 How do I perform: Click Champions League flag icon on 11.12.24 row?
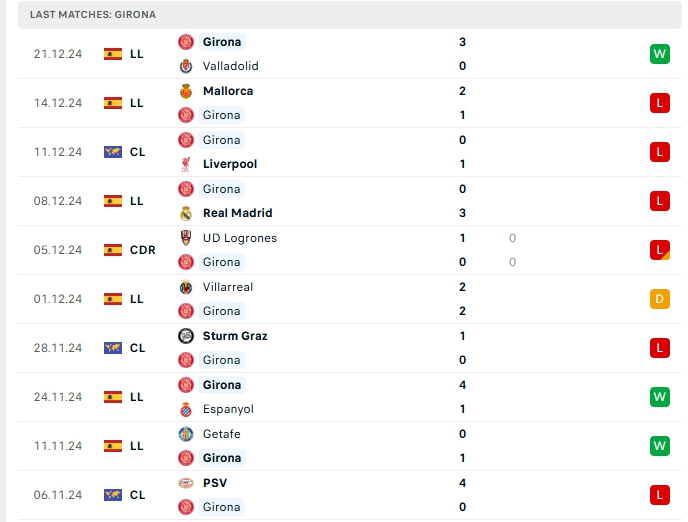(x=113, y=152)
